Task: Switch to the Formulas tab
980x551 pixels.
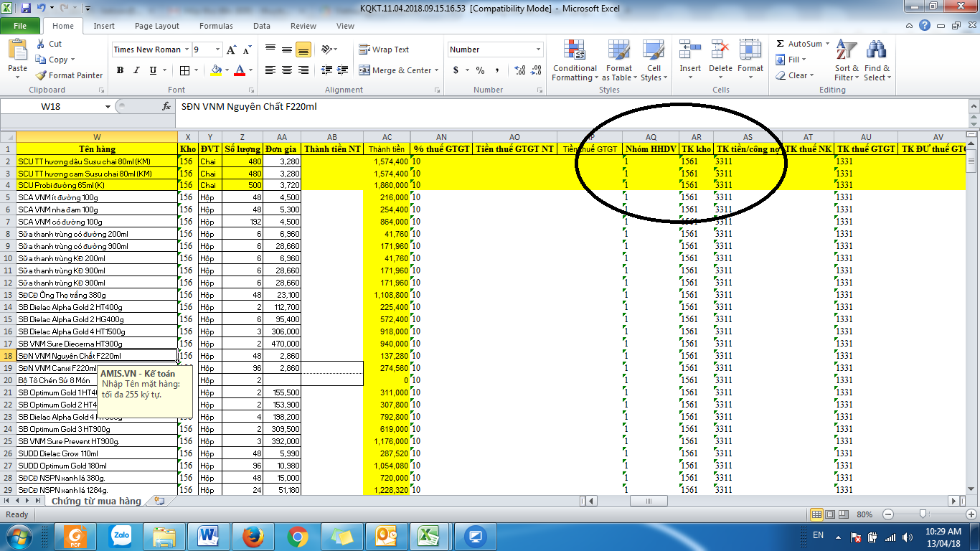Action: 216,26
